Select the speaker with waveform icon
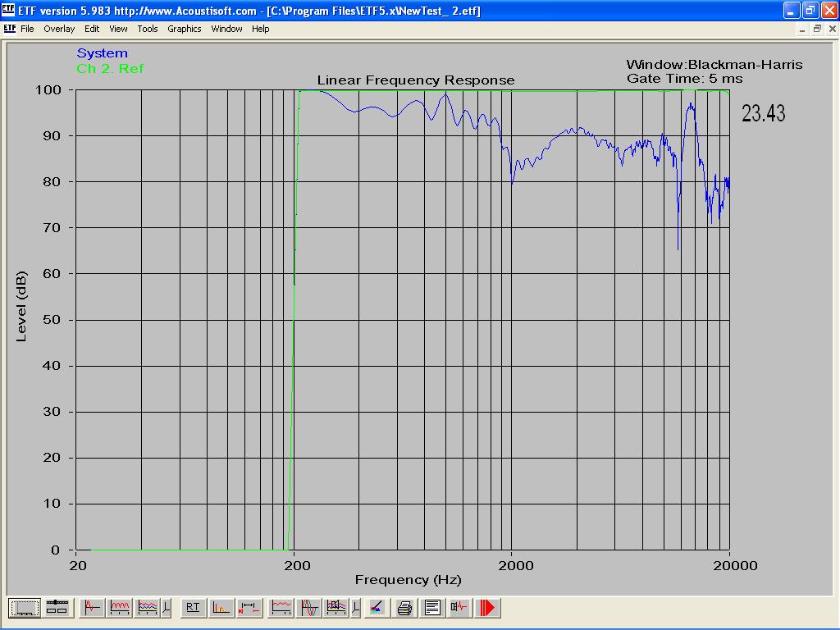The height and width of the screenshot is (630, 840). click(x=459, y=608)
